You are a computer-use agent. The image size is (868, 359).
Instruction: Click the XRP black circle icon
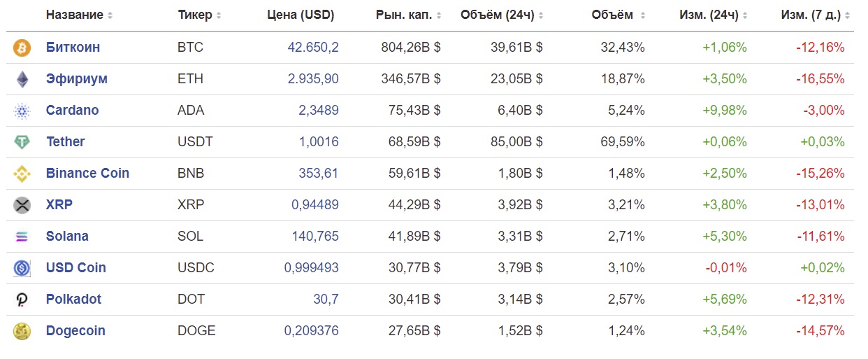[x=22, y=205]
